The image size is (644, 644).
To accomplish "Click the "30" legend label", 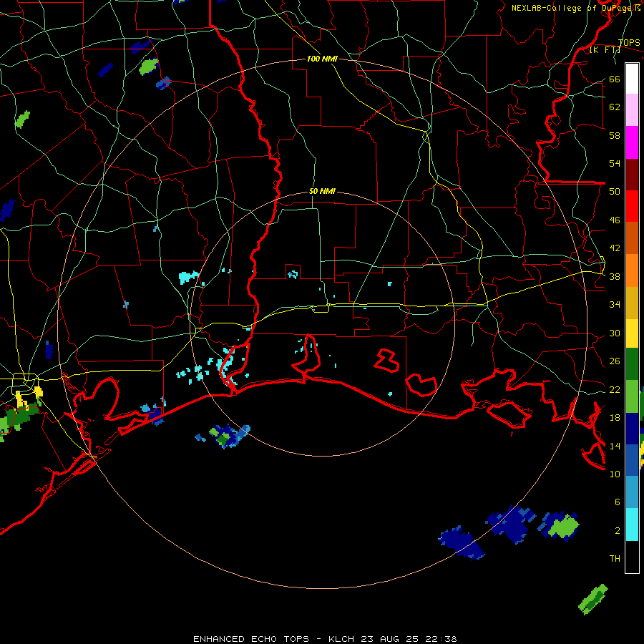I will click(615, 333).
